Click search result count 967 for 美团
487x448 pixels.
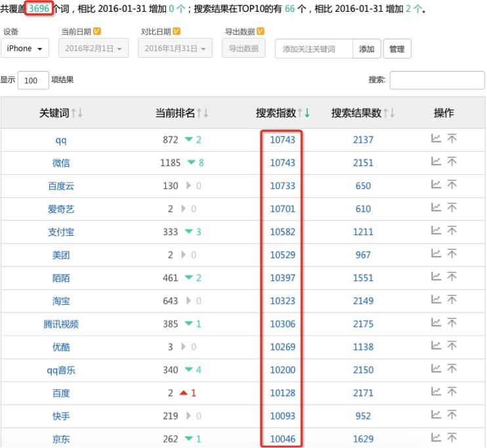363,255
